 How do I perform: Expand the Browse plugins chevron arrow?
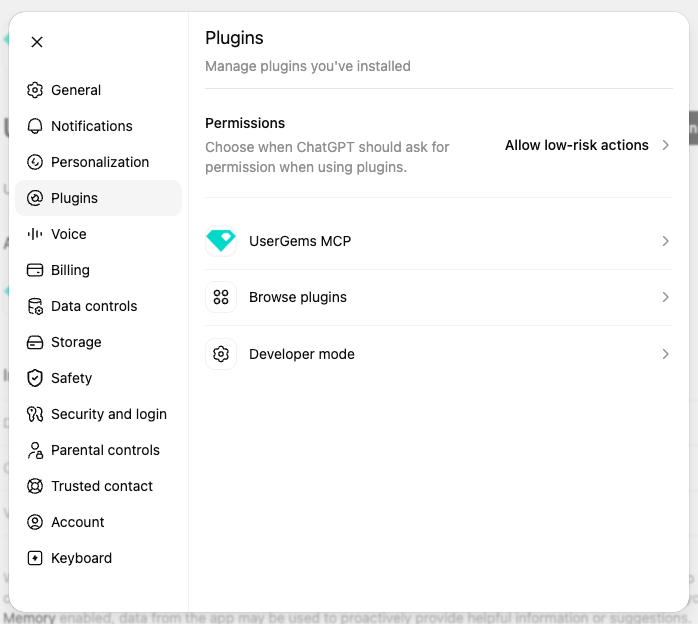(665, 297)
